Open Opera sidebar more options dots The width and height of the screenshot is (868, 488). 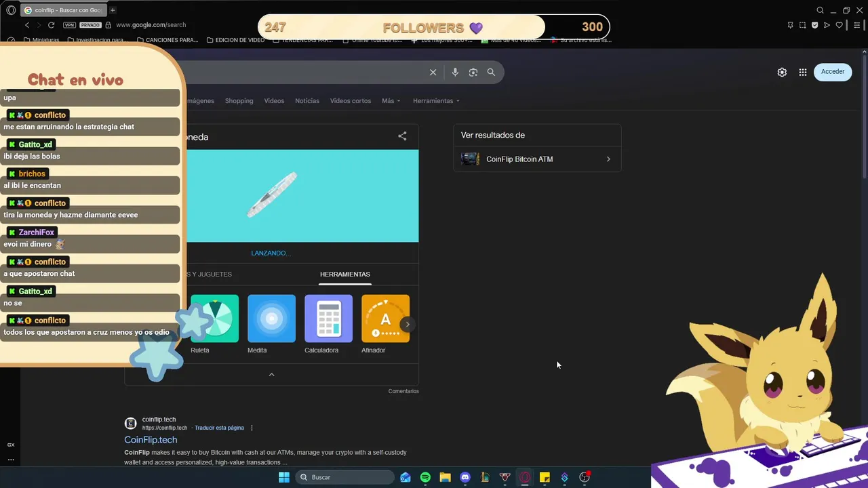pos(11,460)
